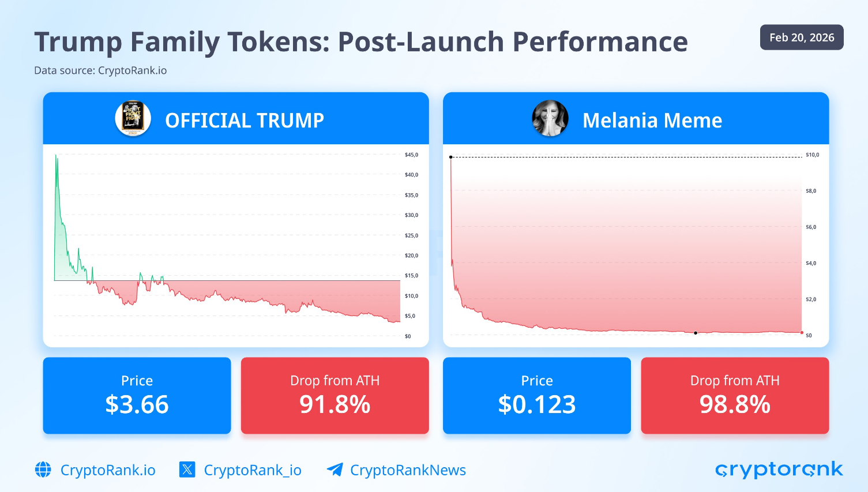This screenshot has height=492, width=868.
Task: Click the TRUMP Drop from ATH 91.8% card
Action: point(335,396)
